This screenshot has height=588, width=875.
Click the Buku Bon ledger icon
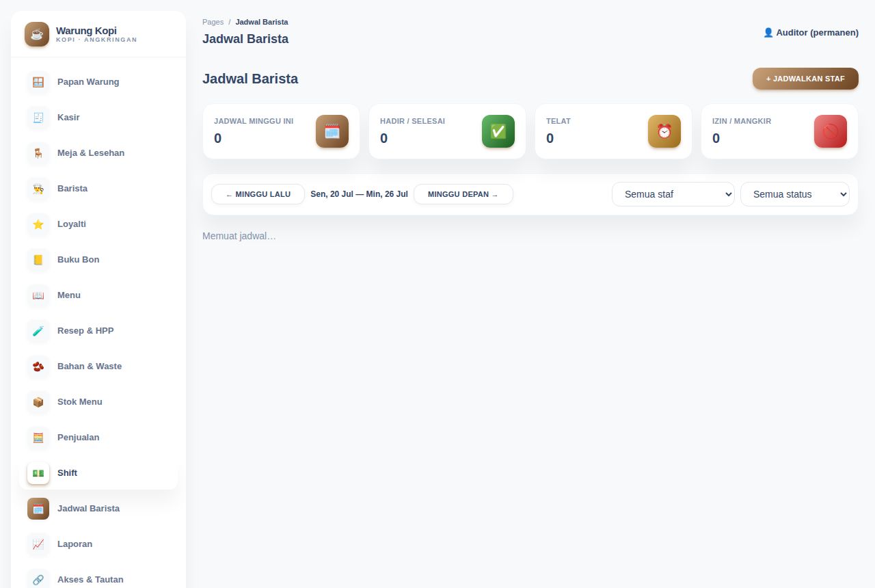[38, 260]
